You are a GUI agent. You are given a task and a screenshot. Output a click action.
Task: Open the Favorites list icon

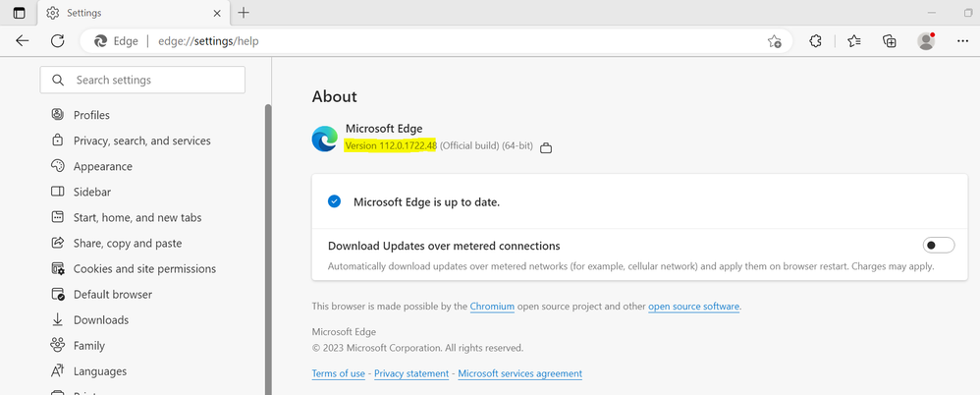pos(854,41)
